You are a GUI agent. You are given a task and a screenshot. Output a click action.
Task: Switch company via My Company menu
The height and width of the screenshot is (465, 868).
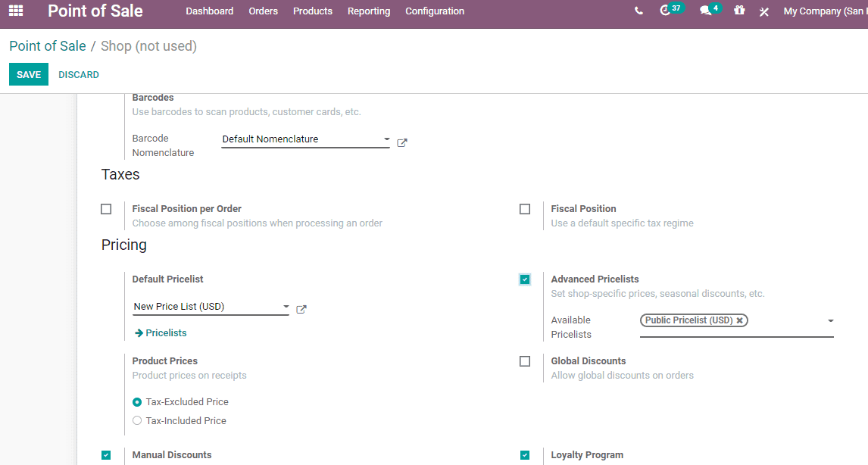tap(825, 11)
